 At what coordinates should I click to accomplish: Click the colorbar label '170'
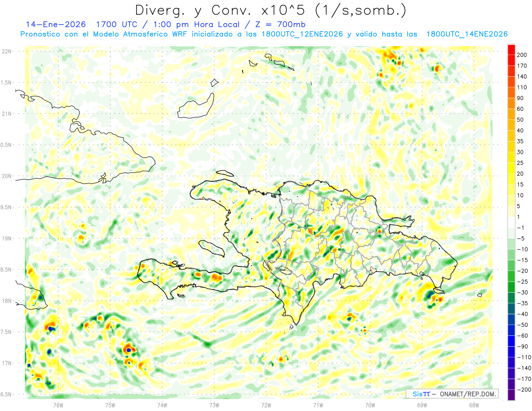pos(523,66)
